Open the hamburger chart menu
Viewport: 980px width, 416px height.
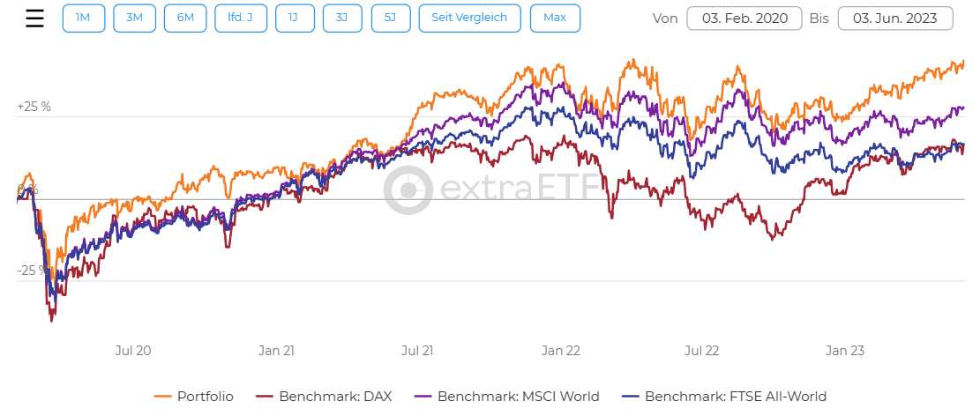coord(34,19)
